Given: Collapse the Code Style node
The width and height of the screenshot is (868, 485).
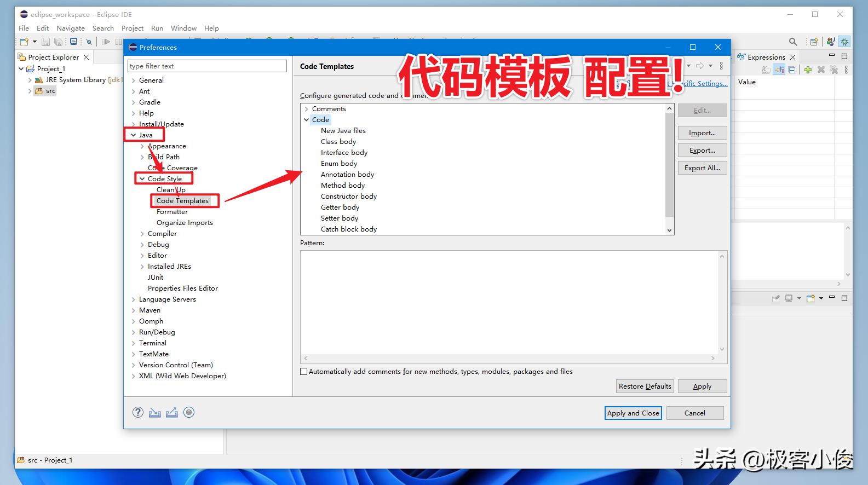Looking at the screenshot, I should coord(142,178).
